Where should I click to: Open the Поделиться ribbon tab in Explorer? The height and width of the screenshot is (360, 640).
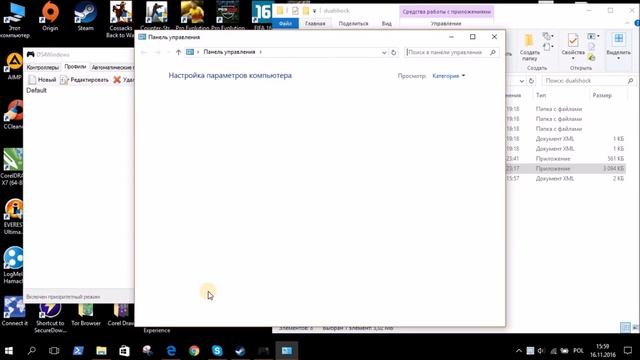pyautogui.click(x=353, y=24)
